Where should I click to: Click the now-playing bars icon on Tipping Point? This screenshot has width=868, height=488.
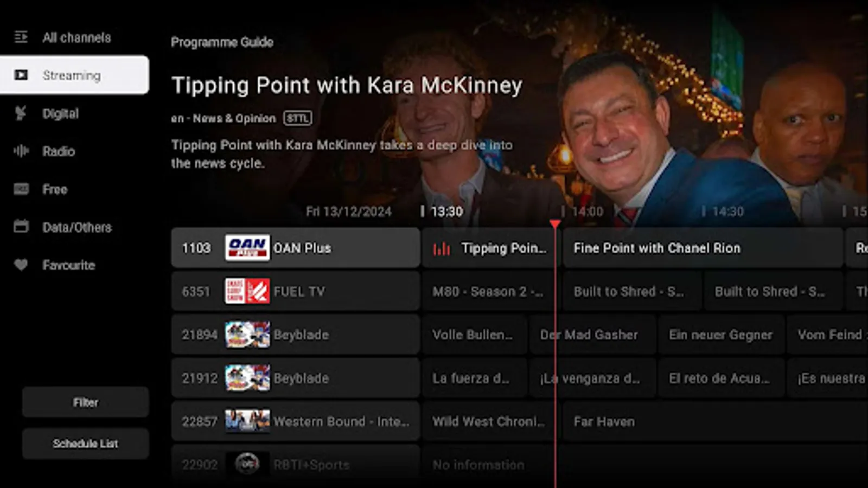coord(443,248)
